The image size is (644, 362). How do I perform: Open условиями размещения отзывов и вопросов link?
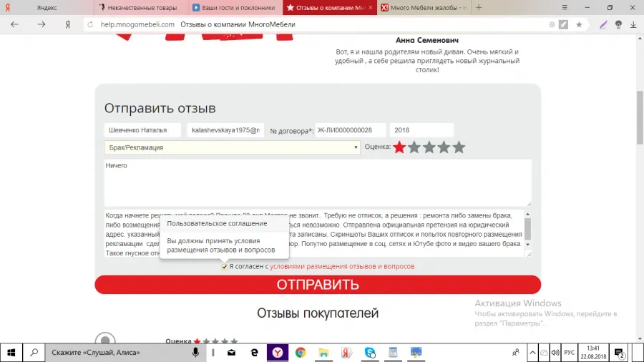342,266
